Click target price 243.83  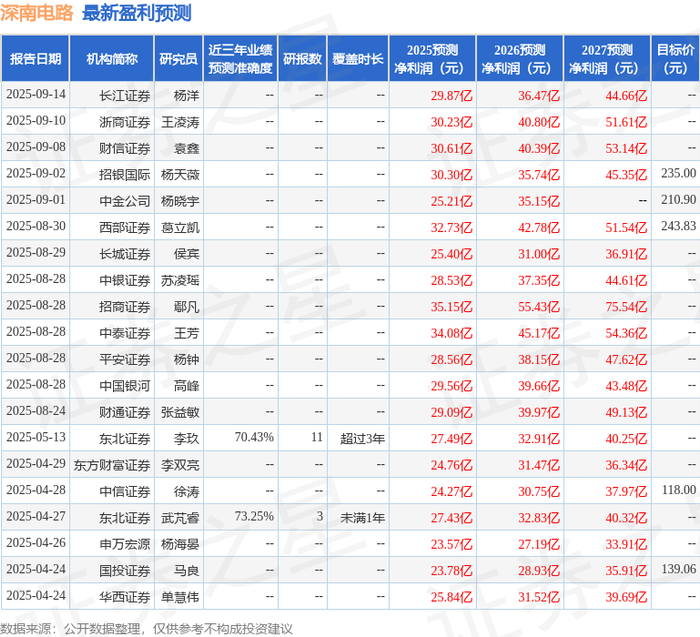coord(678,226)
